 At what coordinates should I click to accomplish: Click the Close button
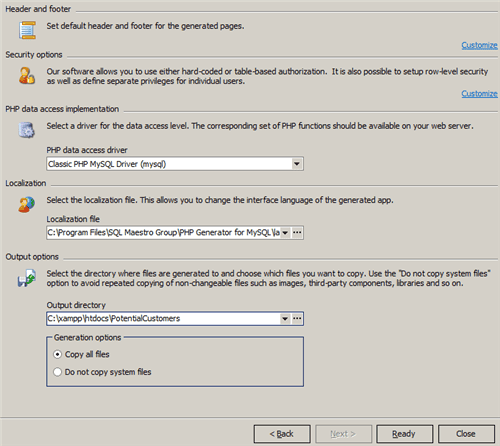[466, 434]
